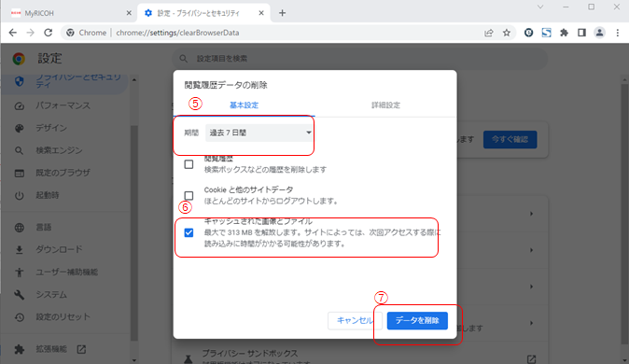Viewport: 629px width, 364px height.
Task: Click the キャンセル button
Action: coord(355,321)
